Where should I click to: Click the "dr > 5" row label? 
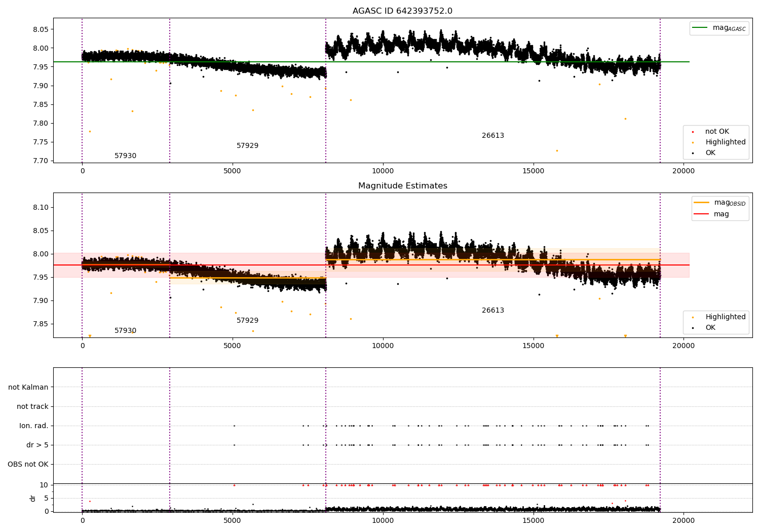click(37, 445)
